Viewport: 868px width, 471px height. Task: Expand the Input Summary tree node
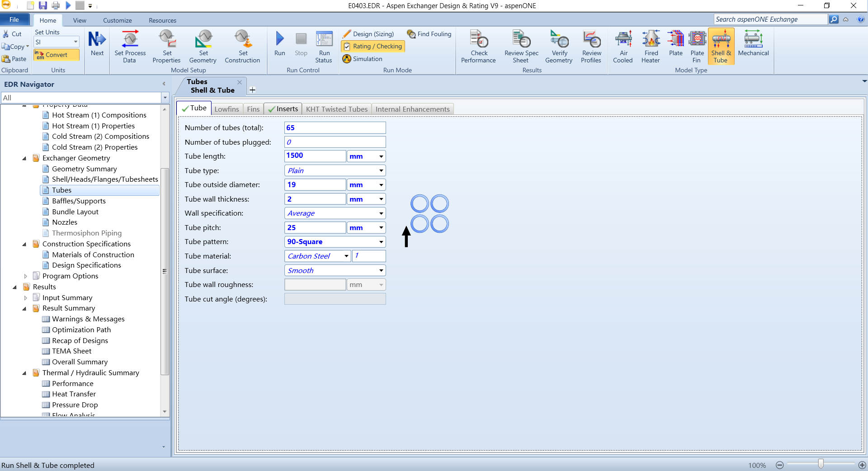click(25, 298)
